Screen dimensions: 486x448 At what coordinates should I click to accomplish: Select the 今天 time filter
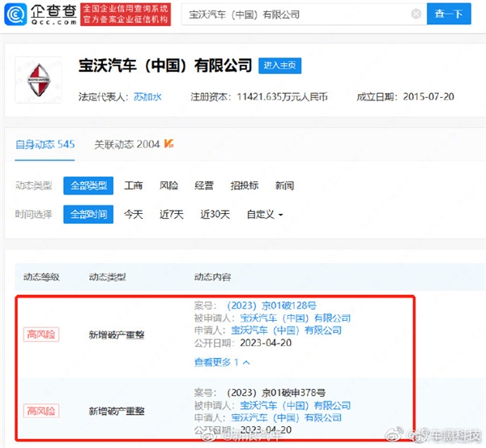pos(134,214)
